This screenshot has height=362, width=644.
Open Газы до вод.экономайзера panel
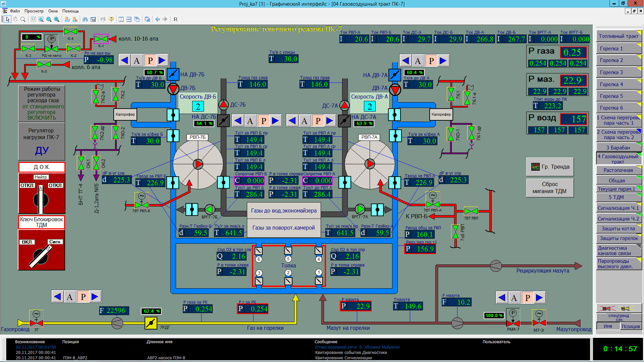(284, 210)
